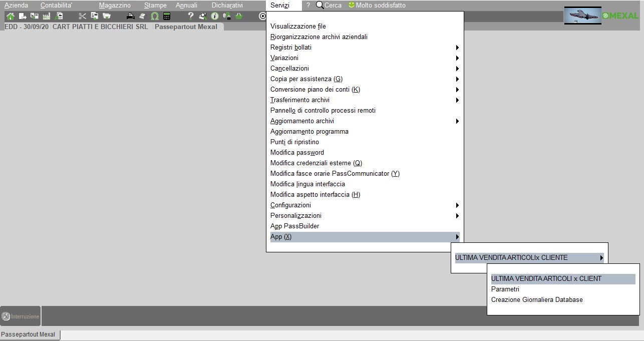Click the Molto soddisfatto feedback button

[377, 5]
